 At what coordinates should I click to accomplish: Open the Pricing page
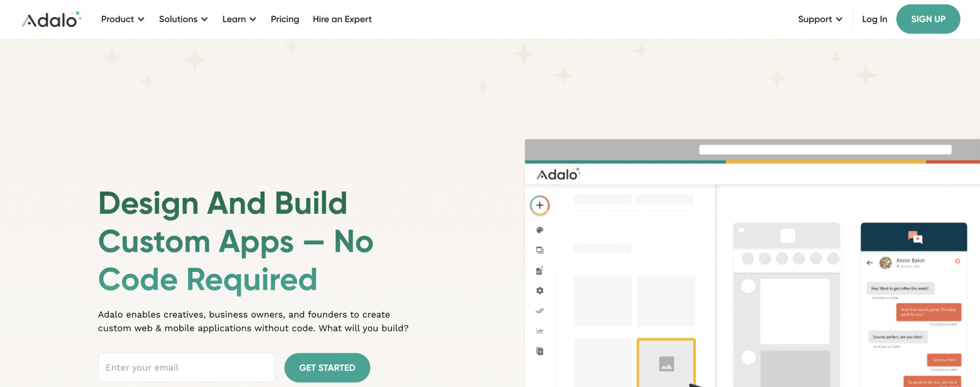point(285,19)
